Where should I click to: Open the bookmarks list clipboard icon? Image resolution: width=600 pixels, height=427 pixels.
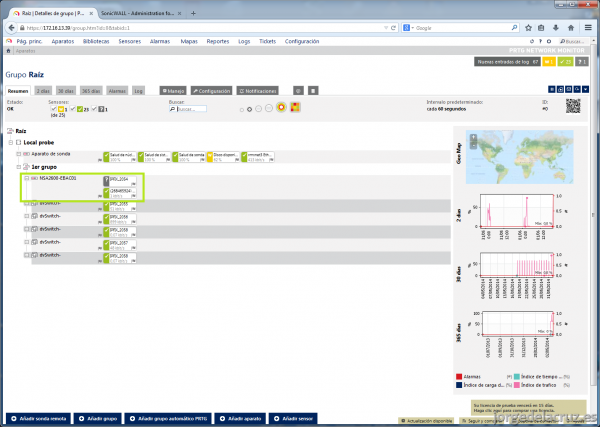click(x=541, y=28)
